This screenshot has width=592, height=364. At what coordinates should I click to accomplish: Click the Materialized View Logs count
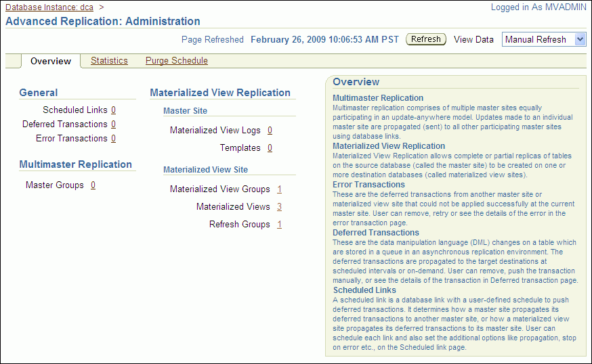[270, 130]
